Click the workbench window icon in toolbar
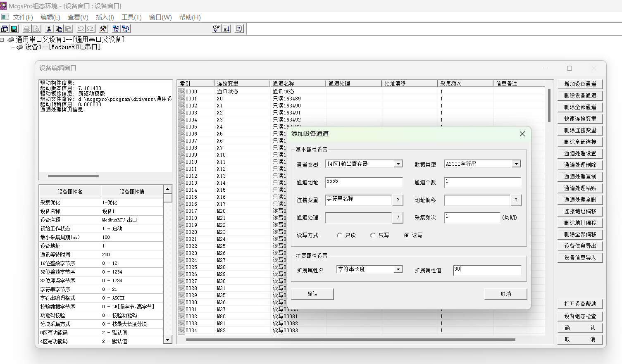The width and height of the screenshot is (622, 364). [x=5, y=29]
